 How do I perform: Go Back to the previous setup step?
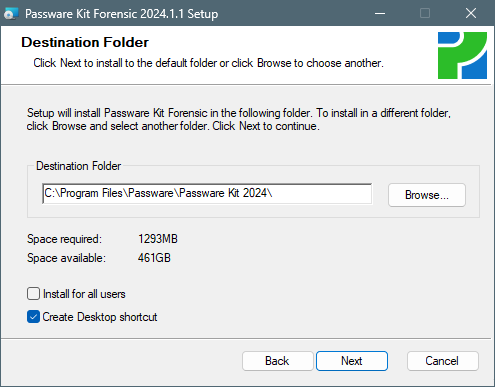pos(277,361)
